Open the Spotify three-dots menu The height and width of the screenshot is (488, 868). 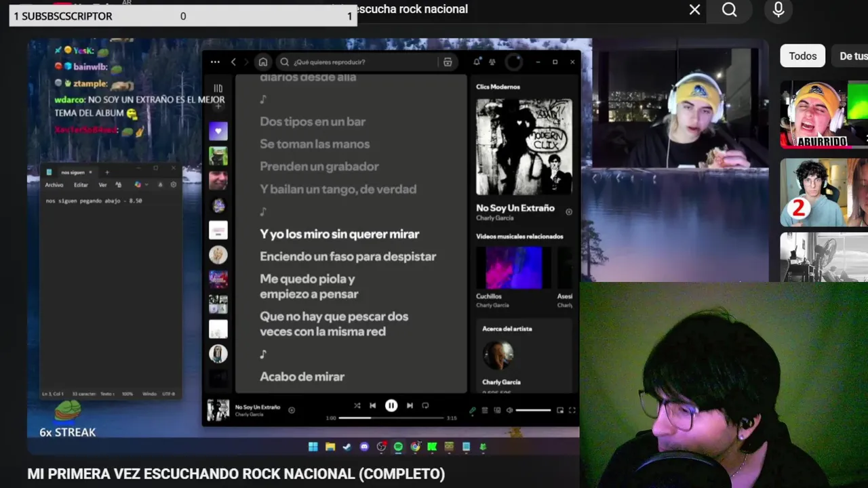click(x=215, y=62)
